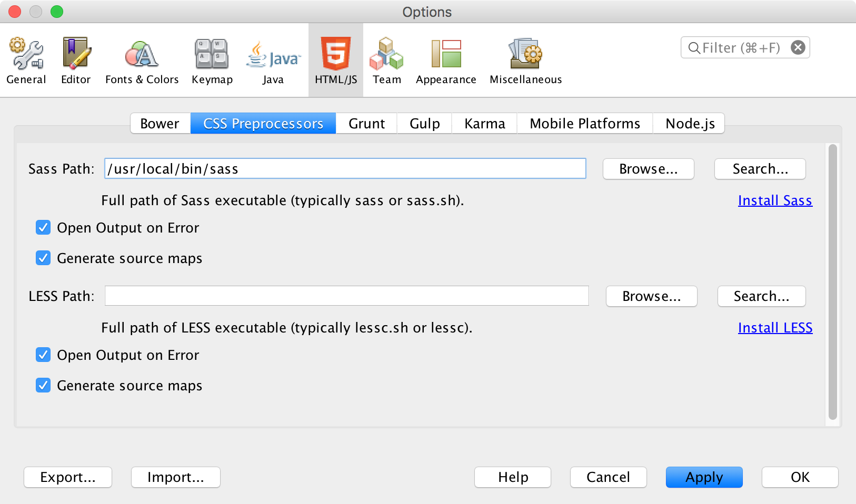This screenshot has width=856, height=504.
Task: Open Fonts & Colors settings
Action: click(x=142, y=61)
